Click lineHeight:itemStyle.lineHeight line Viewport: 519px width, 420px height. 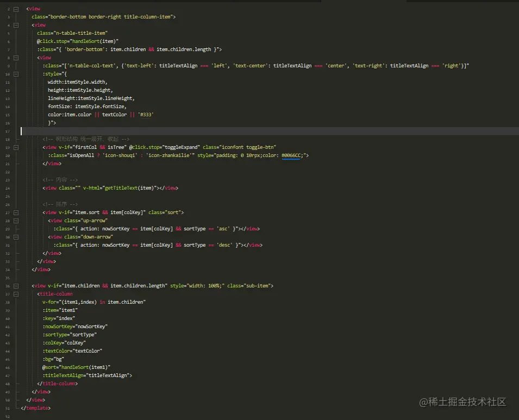91,98
